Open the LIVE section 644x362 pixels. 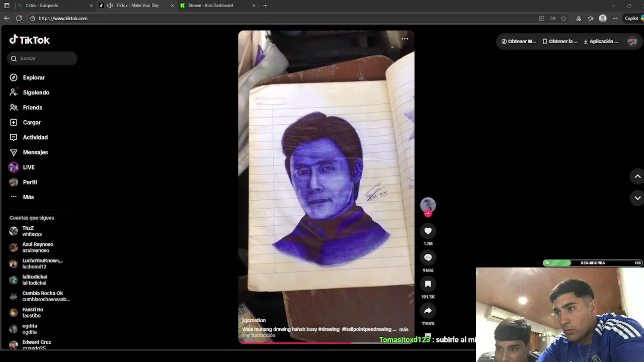tap(22, 167)
